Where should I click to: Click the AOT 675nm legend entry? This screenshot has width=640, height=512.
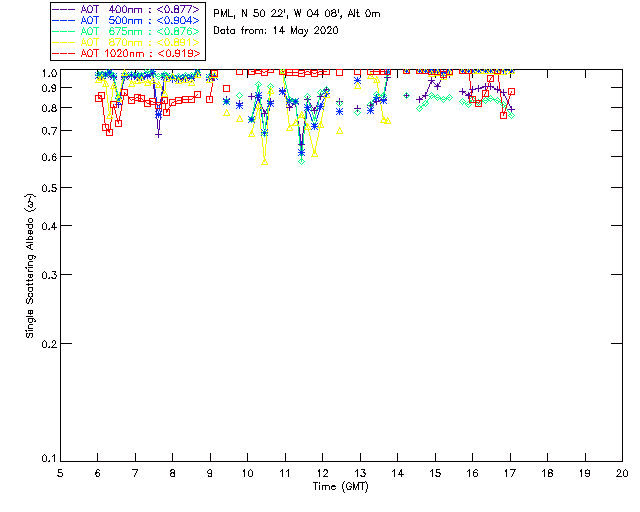click(x=126, y=31)
